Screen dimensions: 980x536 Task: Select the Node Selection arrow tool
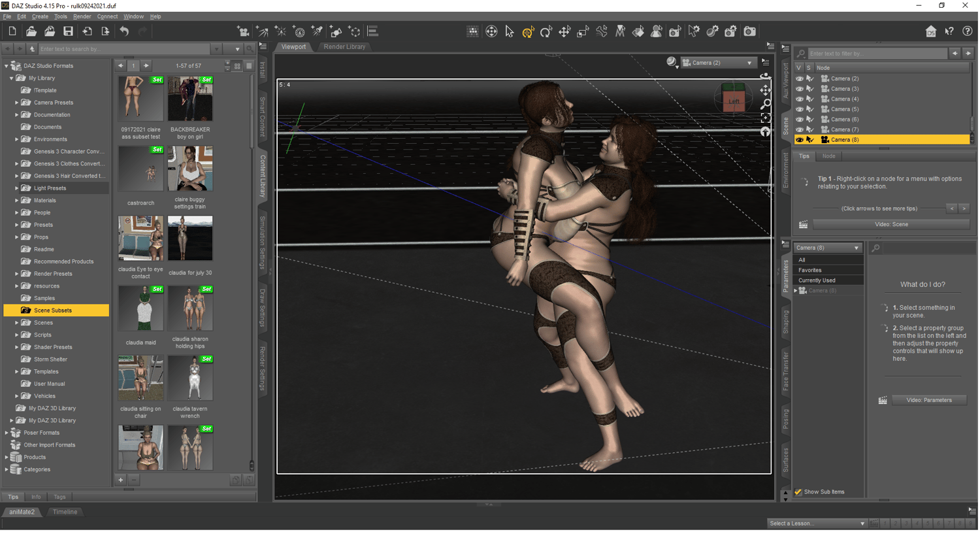click(510, 31)
